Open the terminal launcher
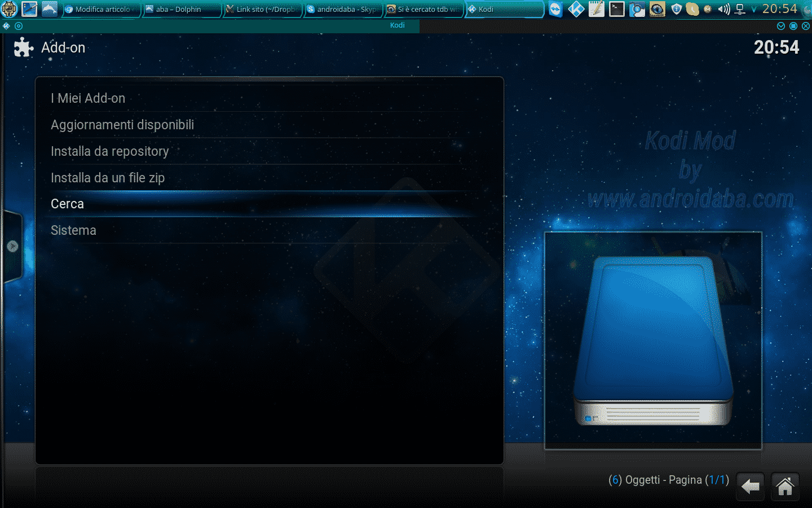The height and width of the screenshot is (508, 812). 616,9
